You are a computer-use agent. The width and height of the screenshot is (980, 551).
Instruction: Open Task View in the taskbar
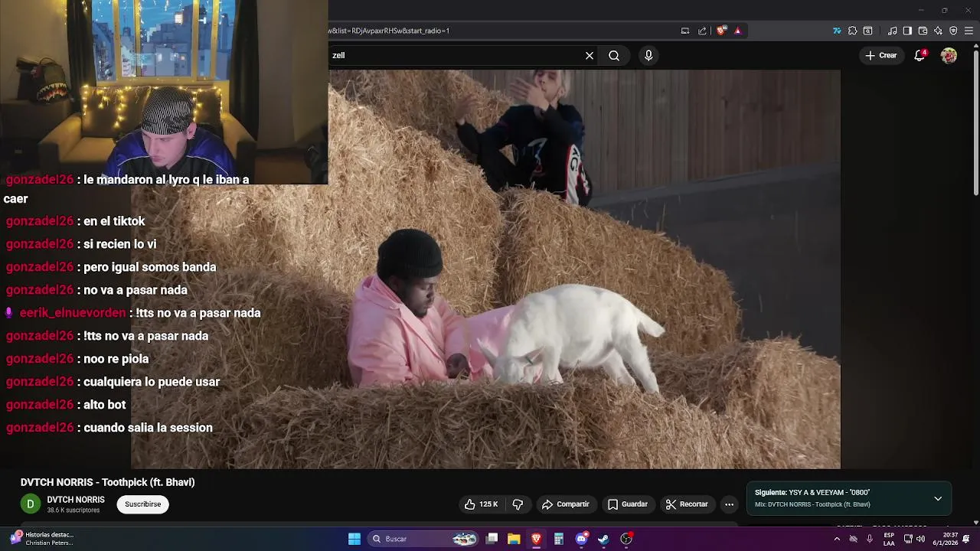coord(492,539)
